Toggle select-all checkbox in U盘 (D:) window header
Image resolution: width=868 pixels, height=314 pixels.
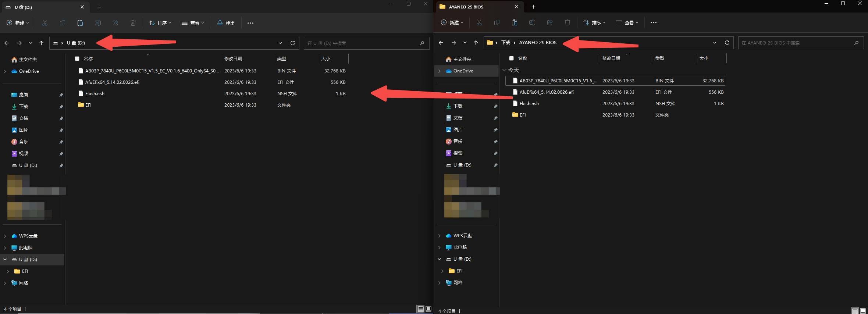77,58
